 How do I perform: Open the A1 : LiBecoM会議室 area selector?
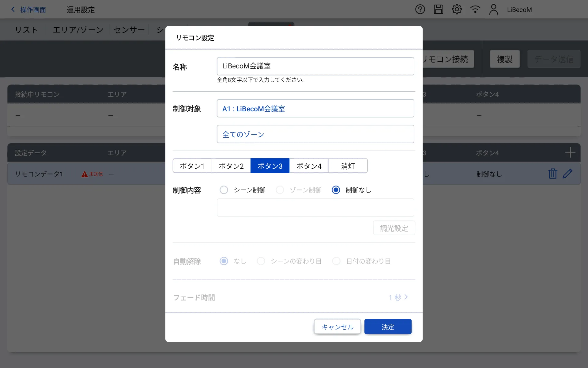tap(315, 109)
